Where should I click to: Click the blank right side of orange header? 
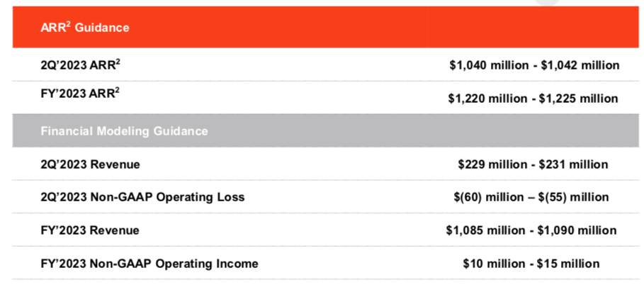(x=531, y=28)
